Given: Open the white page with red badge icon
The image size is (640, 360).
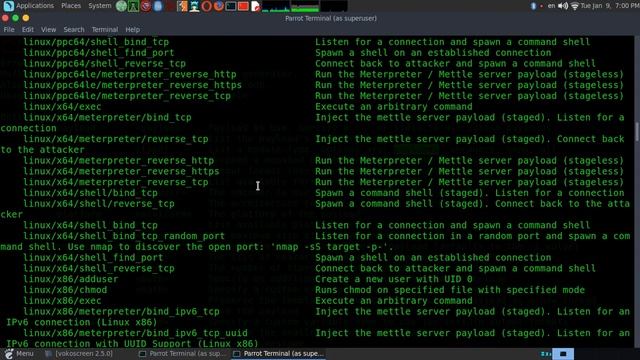Looking at the screenshot, I should [x=255, y=6].
